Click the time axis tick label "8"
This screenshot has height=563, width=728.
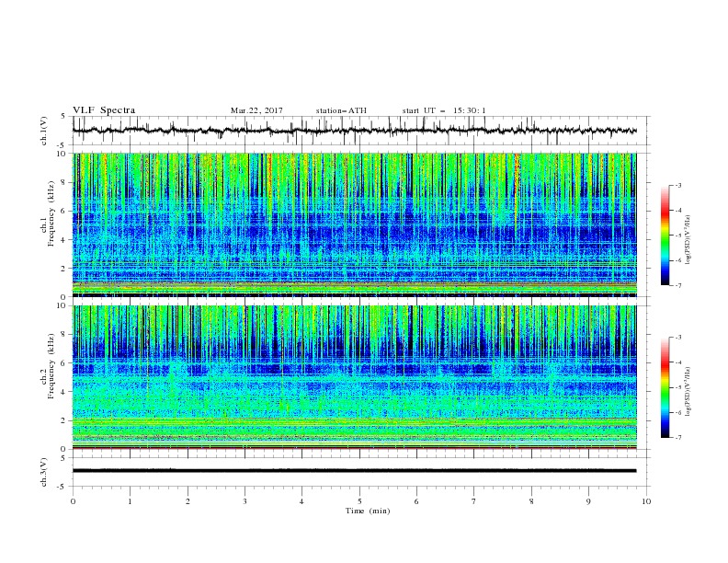pyautogui.click(x=531, y=501)
